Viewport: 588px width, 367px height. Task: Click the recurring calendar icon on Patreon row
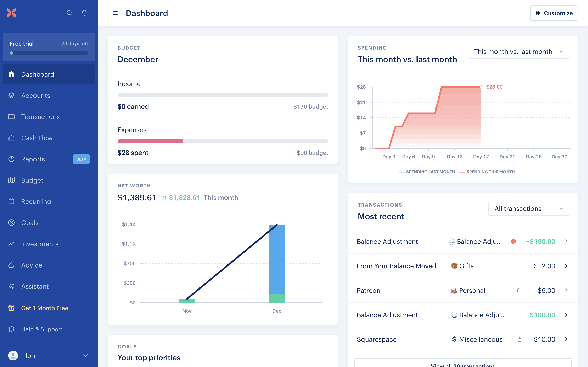pyautogui.click(x=519, y=290)
